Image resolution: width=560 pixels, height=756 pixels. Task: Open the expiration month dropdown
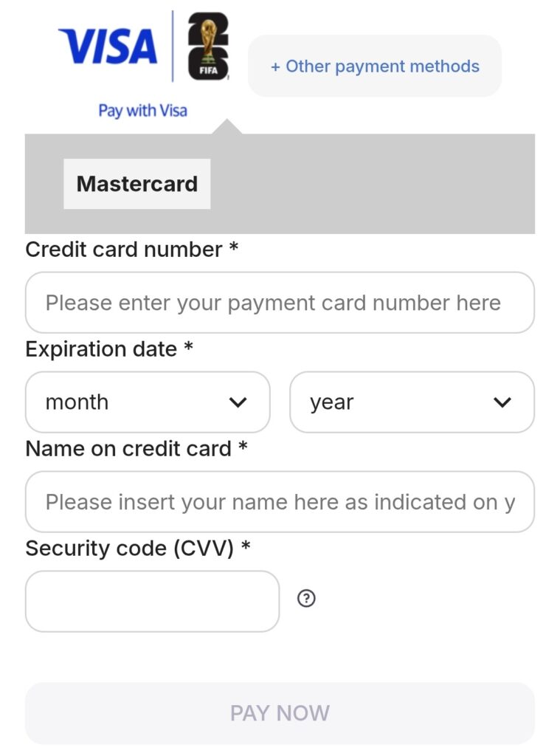148,402
